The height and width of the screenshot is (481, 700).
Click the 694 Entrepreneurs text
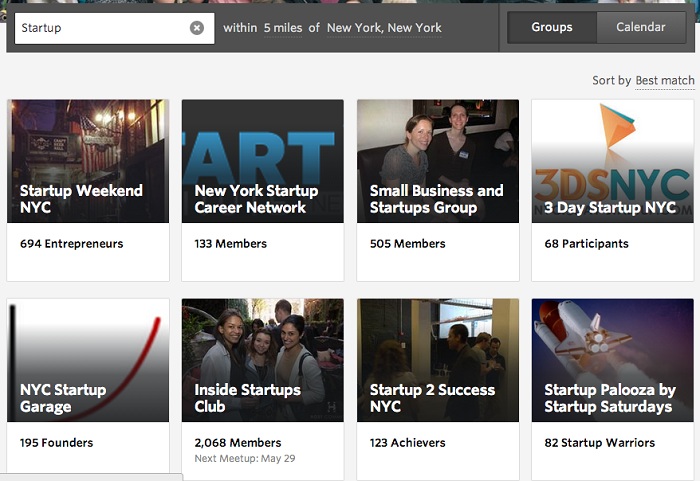coord(71,244)
